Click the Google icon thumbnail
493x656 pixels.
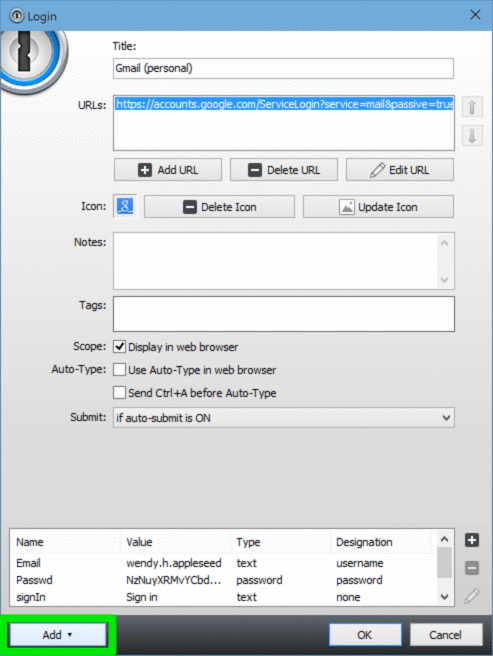(x=125, y=206)
